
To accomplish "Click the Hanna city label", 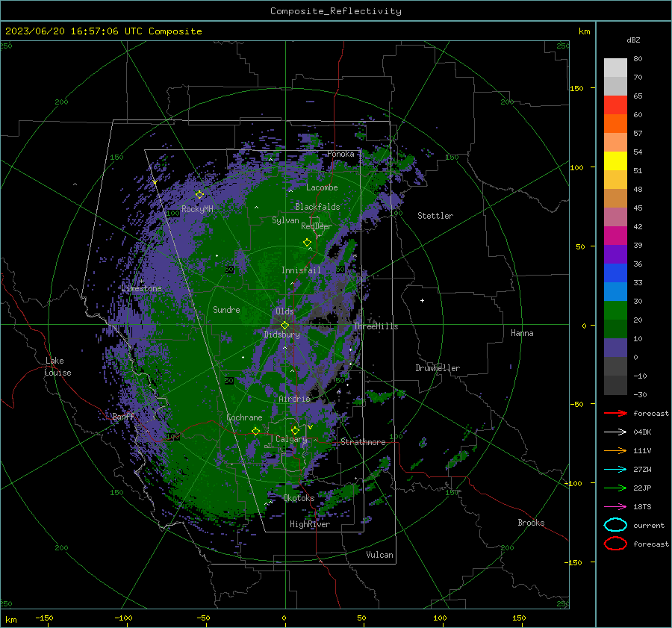I will 522,333.
